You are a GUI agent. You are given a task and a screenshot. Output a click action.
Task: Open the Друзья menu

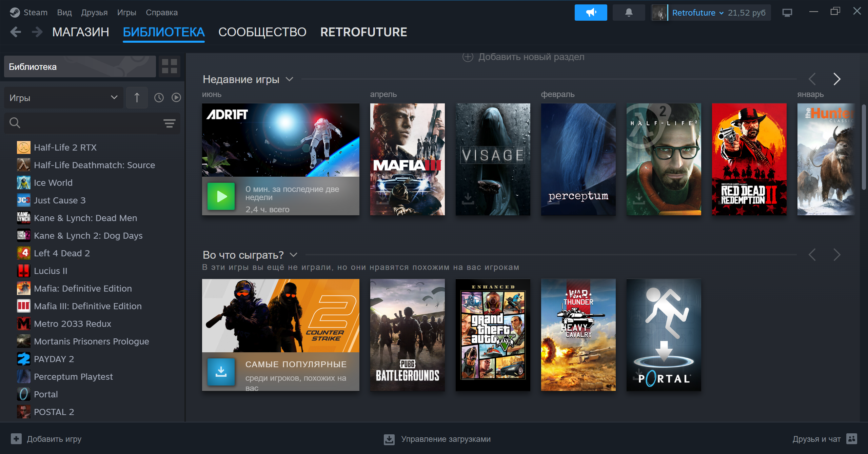[x=94, y=13]
